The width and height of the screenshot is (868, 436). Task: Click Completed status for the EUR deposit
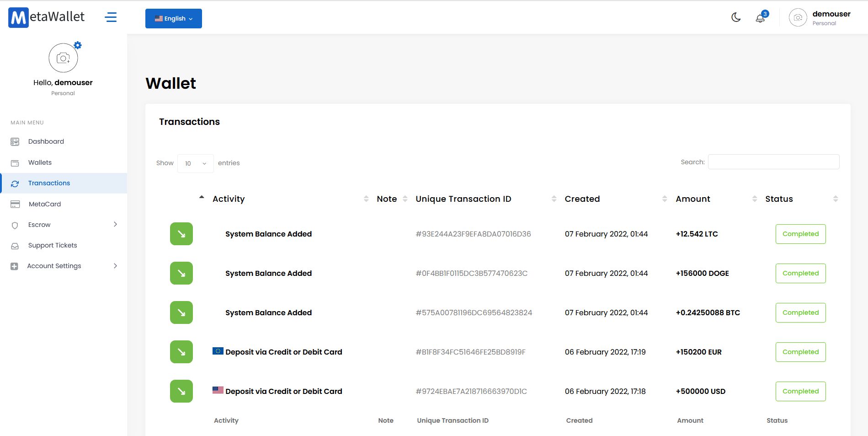pos(800,352)
